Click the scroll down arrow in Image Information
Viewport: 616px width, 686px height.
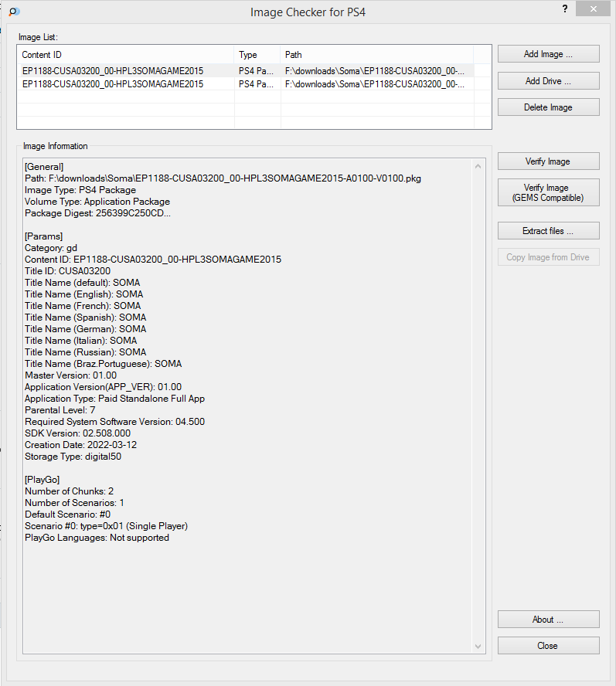coord(478,646)
